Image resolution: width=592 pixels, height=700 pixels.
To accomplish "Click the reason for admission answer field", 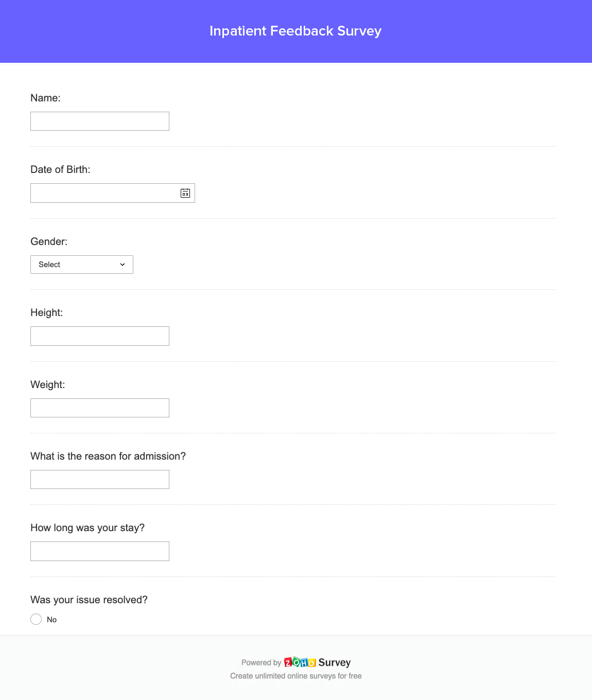I will (x=99, y=479).
